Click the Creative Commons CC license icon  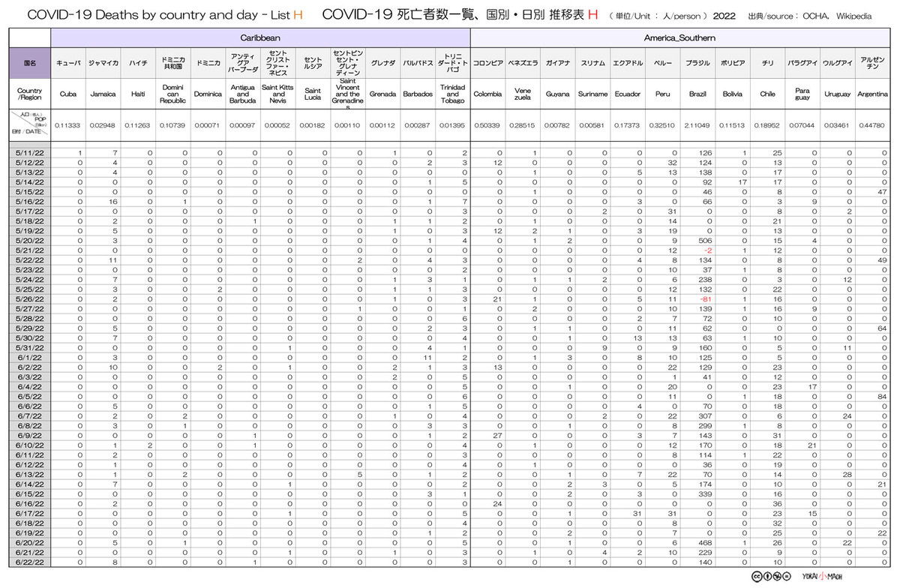coord(758,576)
